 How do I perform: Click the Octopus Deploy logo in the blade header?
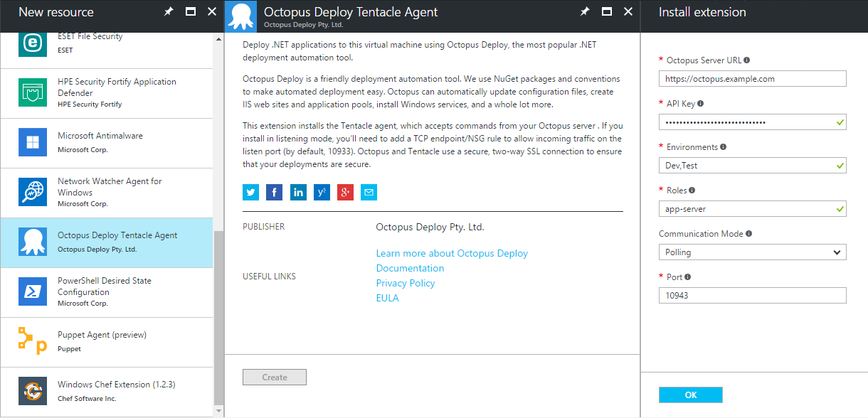click(241, 16)
